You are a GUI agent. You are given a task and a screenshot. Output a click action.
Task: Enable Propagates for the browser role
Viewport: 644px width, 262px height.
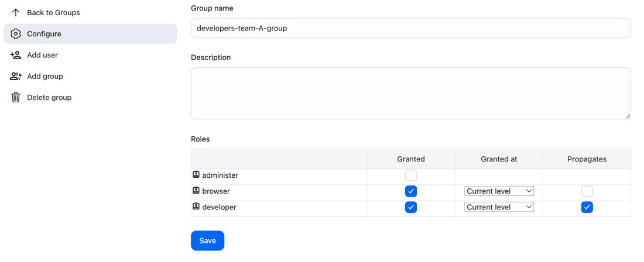(x=587, y=191)
